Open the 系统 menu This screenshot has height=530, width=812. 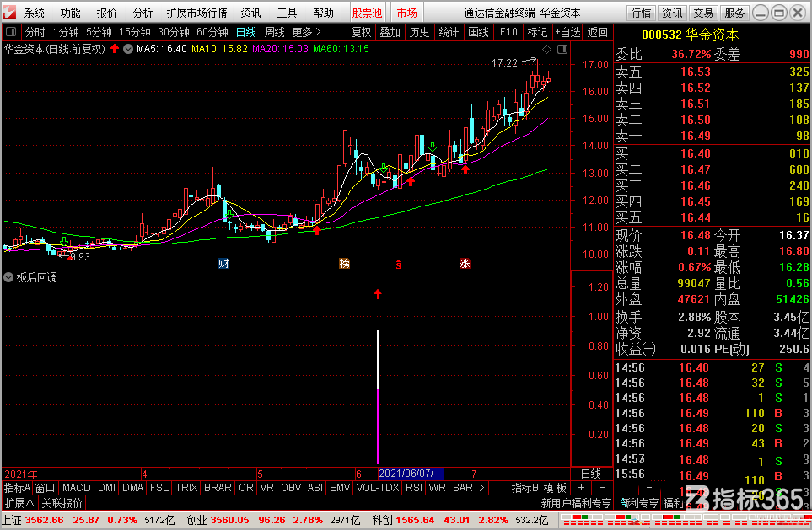pos(35,13)
